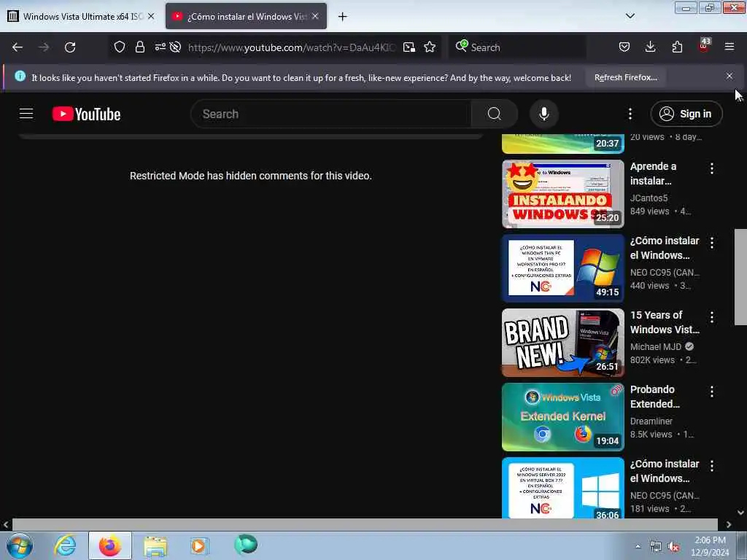The image size is (747, 560).
Task: Open more options for '15 Years of Windows Vista' video
Action: tap(712, 317)
